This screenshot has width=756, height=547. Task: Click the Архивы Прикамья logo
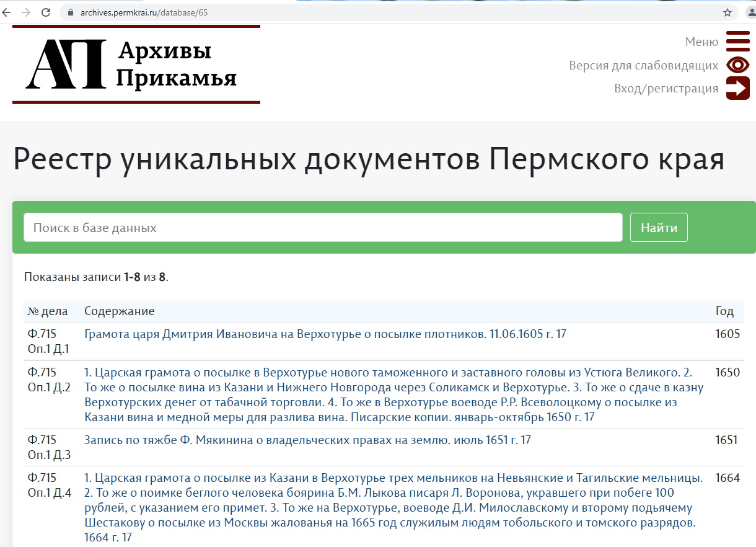pos(136,65)
